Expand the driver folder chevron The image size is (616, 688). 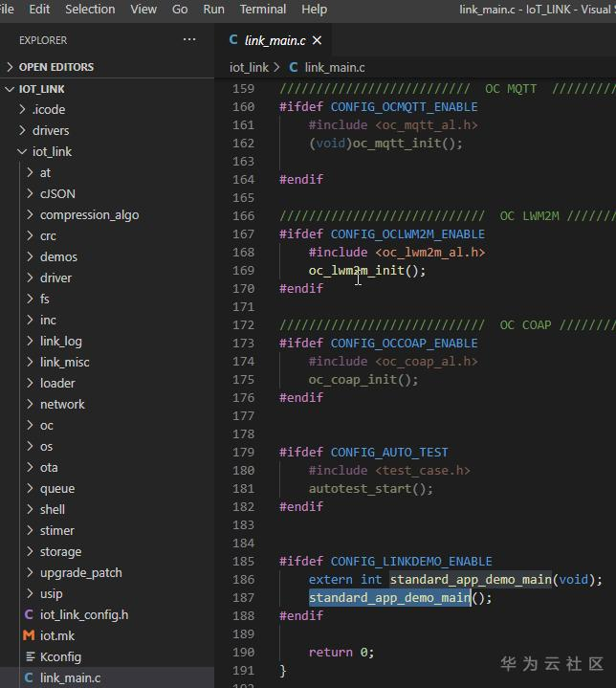pyautogui.click(x=30, y=277)
